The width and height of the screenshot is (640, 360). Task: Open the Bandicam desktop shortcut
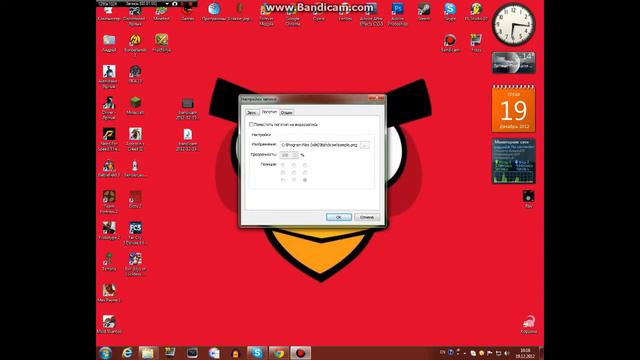coord(450,42)
